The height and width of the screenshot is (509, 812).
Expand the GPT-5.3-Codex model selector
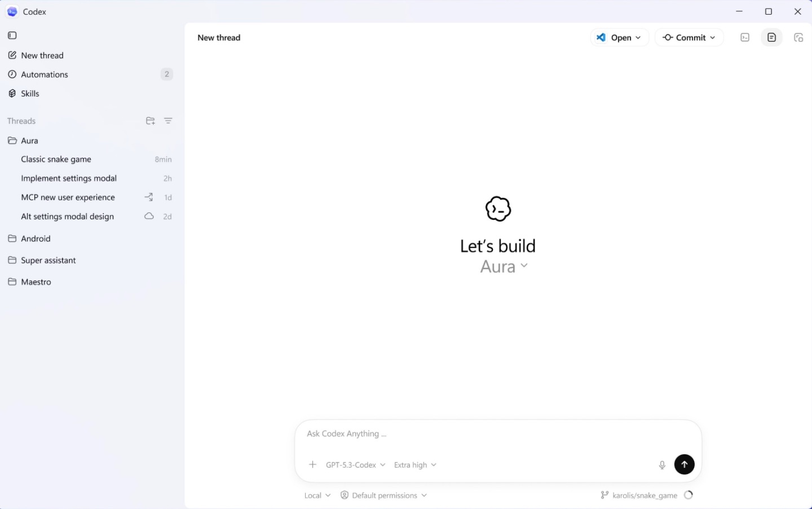[355, 464]
